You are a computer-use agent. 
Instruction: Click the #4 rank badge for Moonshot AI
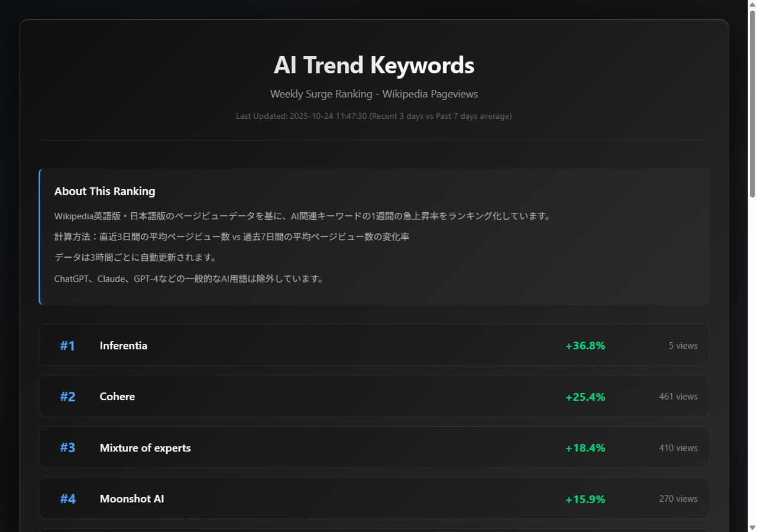(67, 498)
